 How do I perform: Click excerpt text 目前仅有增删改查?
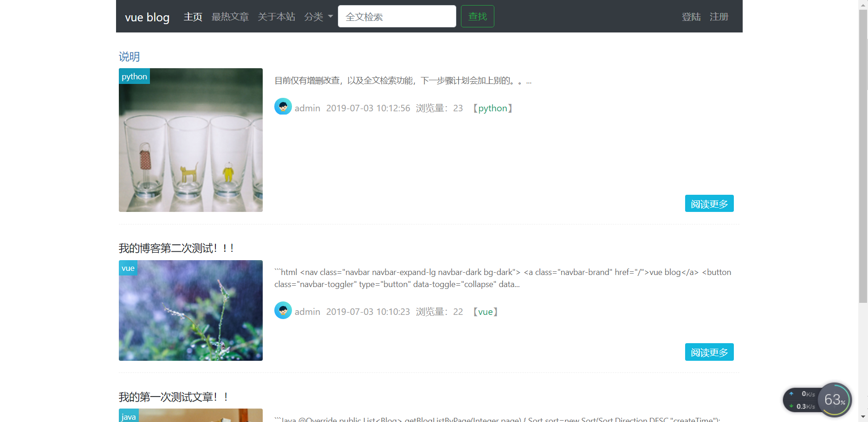(x=403, y=81)
